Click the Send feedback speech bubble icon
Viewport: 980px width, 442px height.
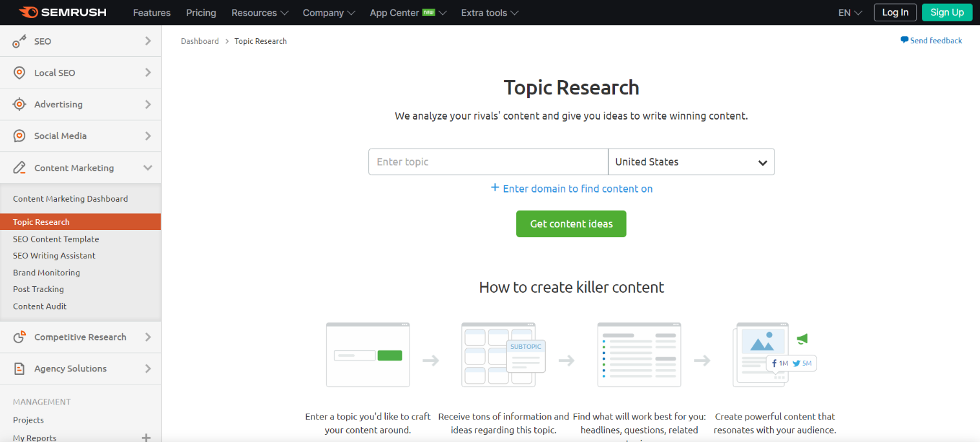click(x=904, y=40)
